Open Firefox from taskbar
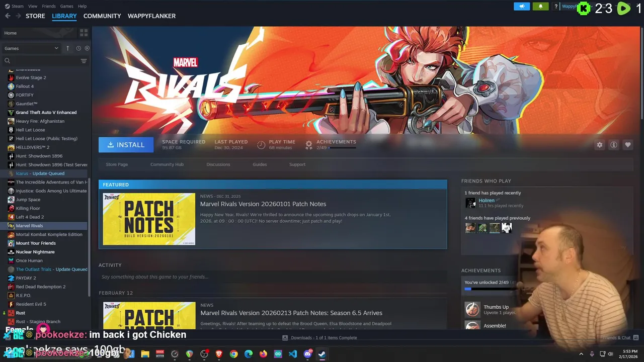The height and width of the screenshot is (362, 644). click(x=263, y=354)
